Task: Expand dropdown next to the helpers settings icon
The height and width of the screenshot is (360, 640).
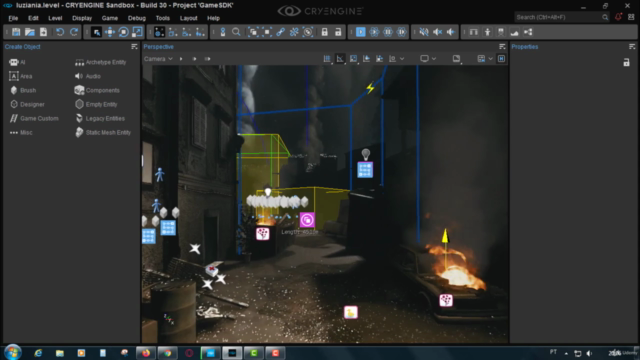Action: coord(490,59)
